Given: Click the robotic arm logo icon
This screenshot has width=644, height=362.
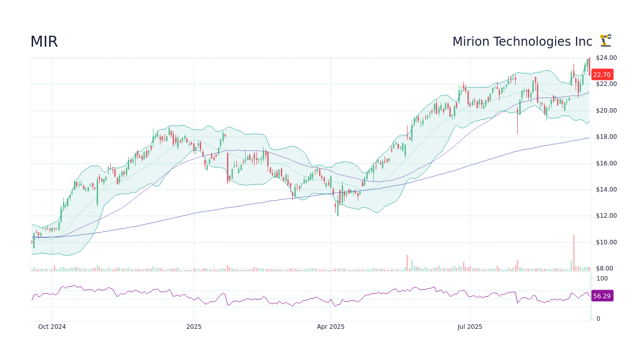Looking at the screenshot, I should [605, 40].
